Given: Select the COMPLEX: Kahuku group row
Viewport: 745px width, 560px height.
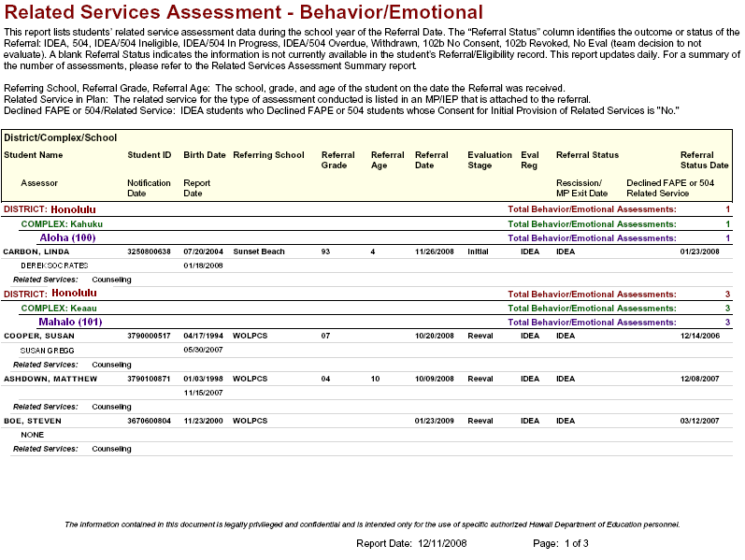Looking at the screenshot, I should 62,224.
